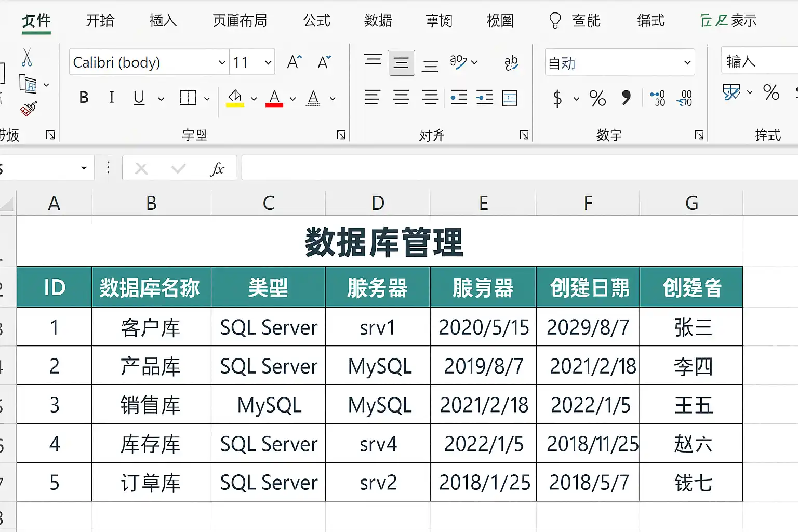
Task: Open the 公式 ribbon tab
Action: [x=316, y=21]
